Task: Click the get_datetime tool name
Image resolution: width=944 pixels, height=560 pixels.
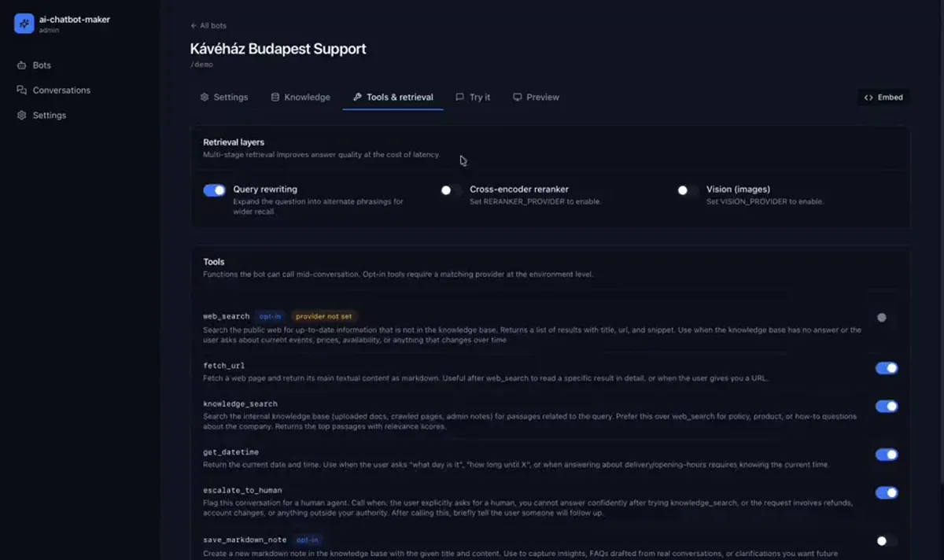Action: (231, 452)
